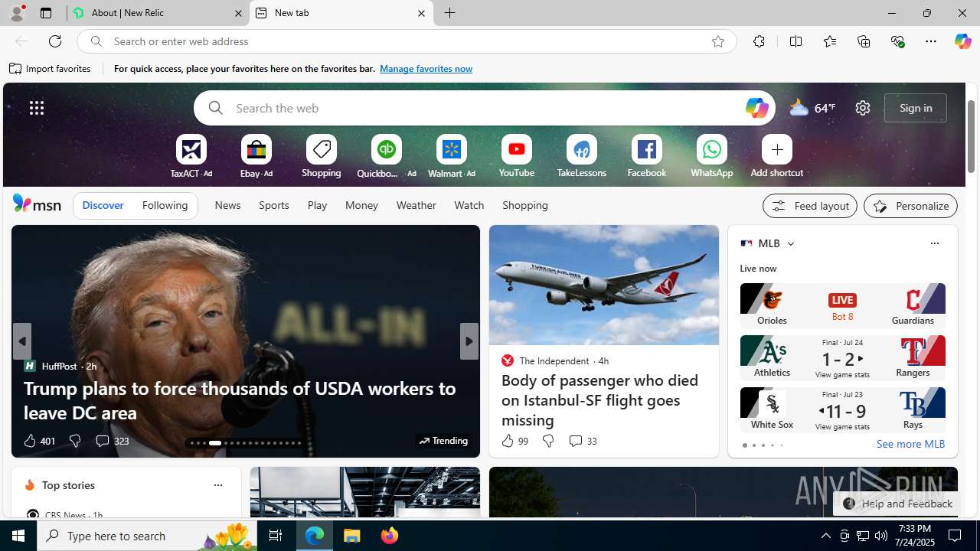Viewport: 980px width, 551px height.
Task: Open comments on Trump USDA story
Action: 112,441
